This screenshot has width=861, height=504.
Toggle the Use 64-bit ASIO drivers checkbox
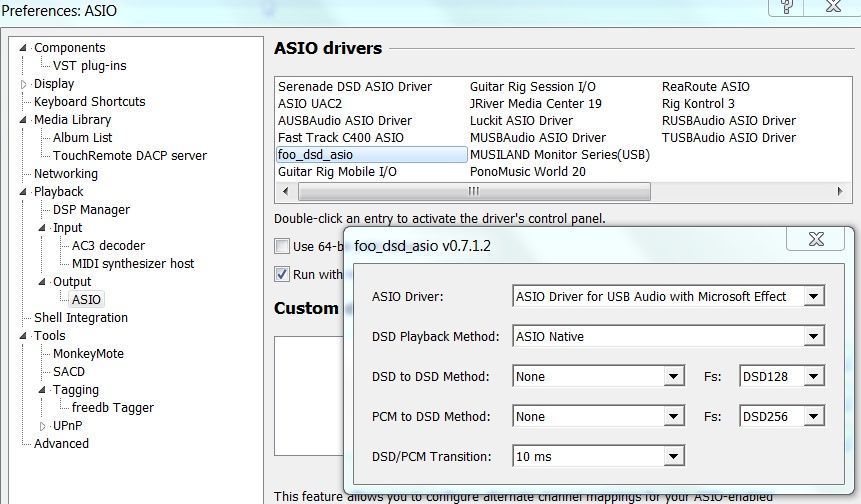(282, 246)
